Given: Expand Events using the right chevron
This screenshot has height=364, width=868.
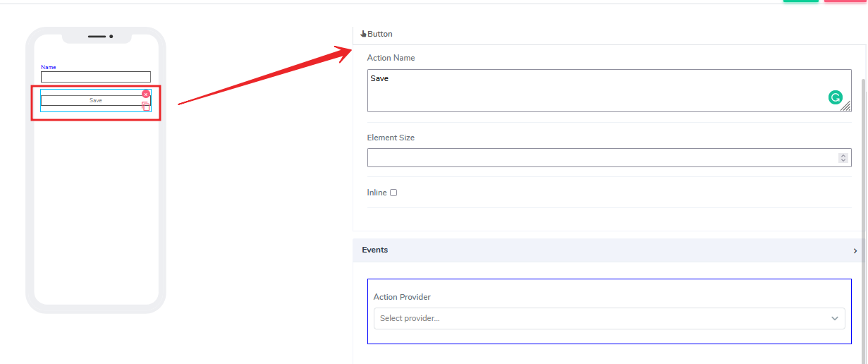Looking at the screenshot, I should (855, 250).
